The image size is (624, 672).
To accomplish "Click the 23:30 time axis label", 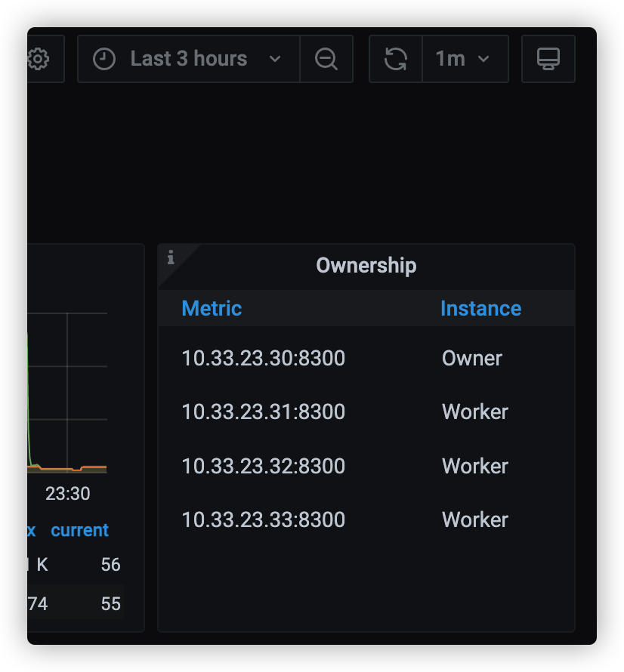I will point(67,494).
